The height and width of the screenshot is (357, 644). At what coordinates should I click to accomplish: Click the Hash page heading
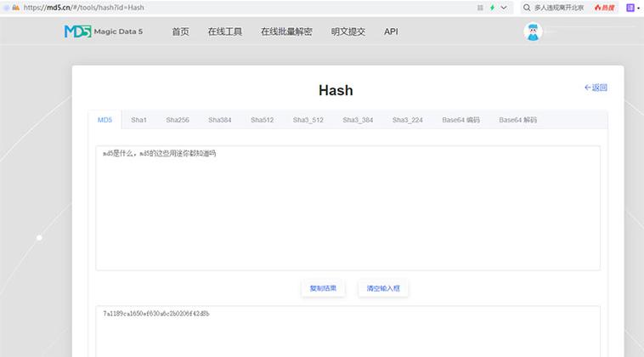click(x=336, y=90)
